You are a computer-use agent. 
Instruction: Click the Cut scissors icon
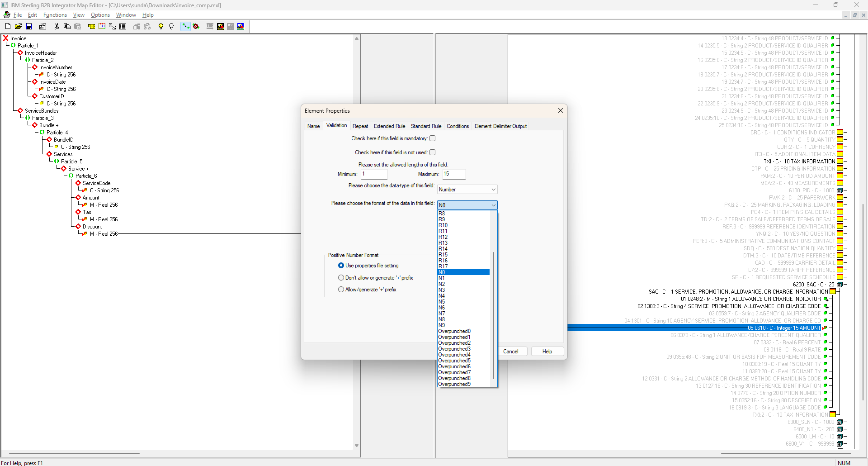click(57, 26)
